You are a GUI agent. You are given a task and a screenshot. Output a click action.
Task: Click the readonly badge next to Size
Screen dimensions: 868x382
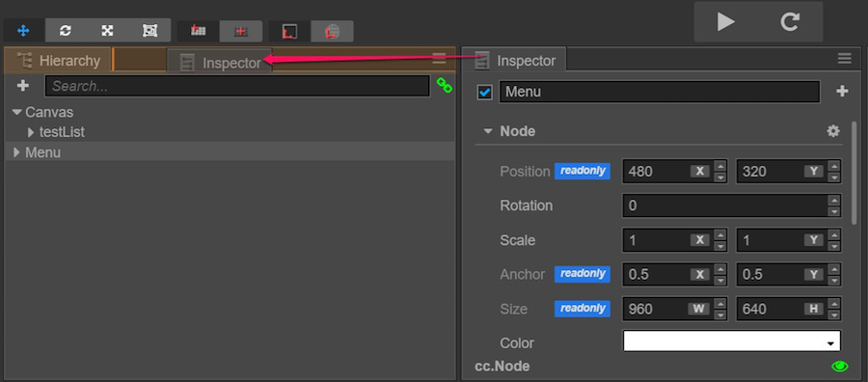(x=583, y=309)
